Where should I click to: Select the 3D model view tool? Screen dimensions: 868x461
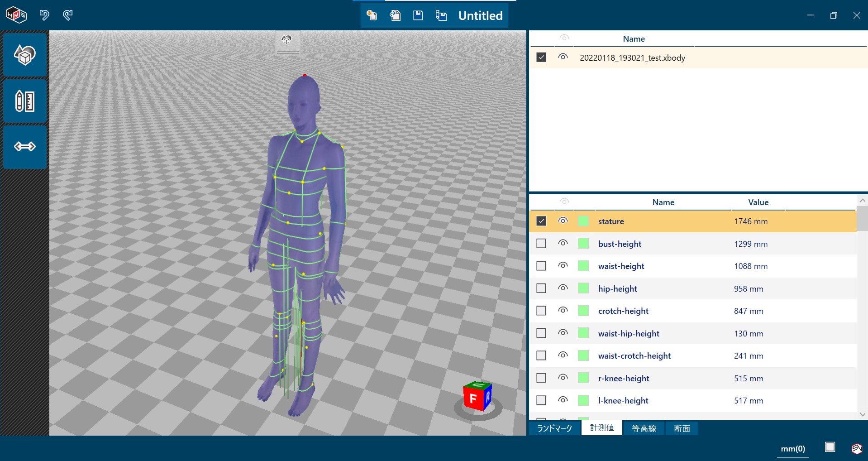click(x=25, y=55)
